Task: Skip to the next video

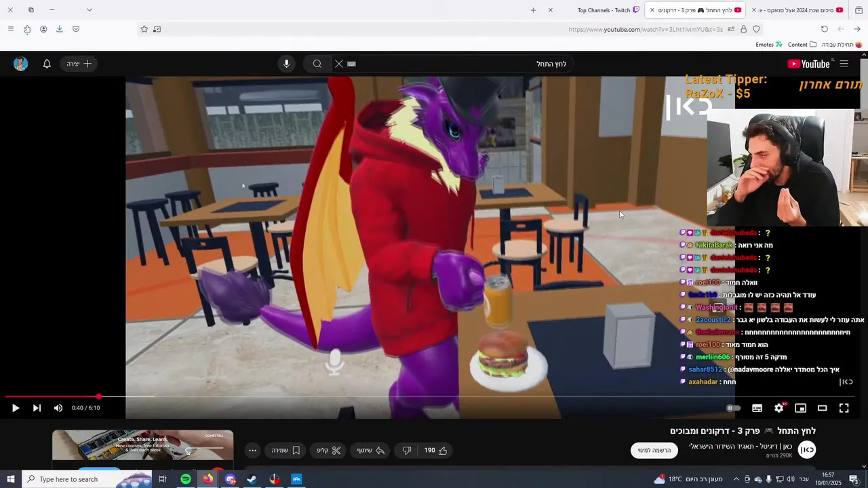Action: tap(37, 408)
